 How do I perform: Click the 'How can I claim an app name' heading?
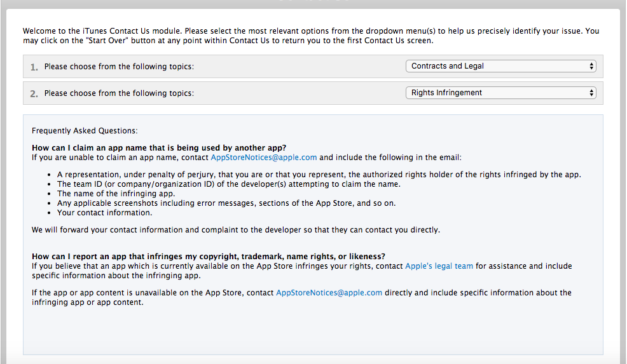(x=159, y=148)
